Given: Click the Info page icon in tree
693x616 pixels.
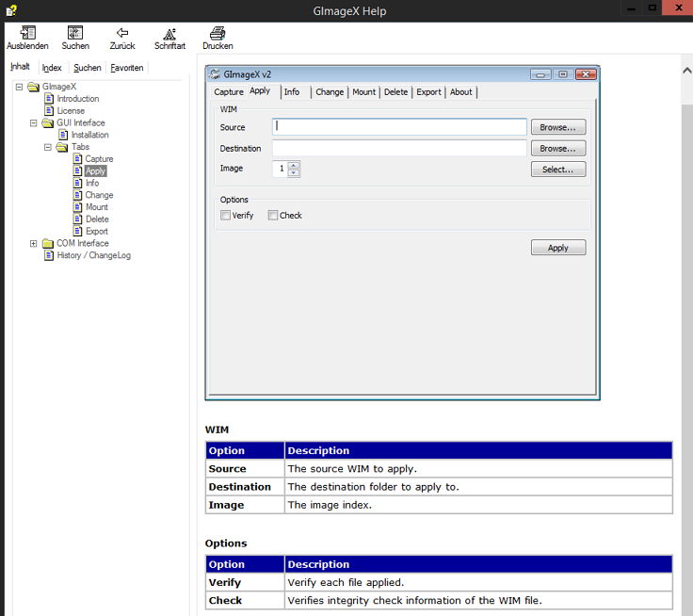Looking at the screenshot, I should (78, 183).
